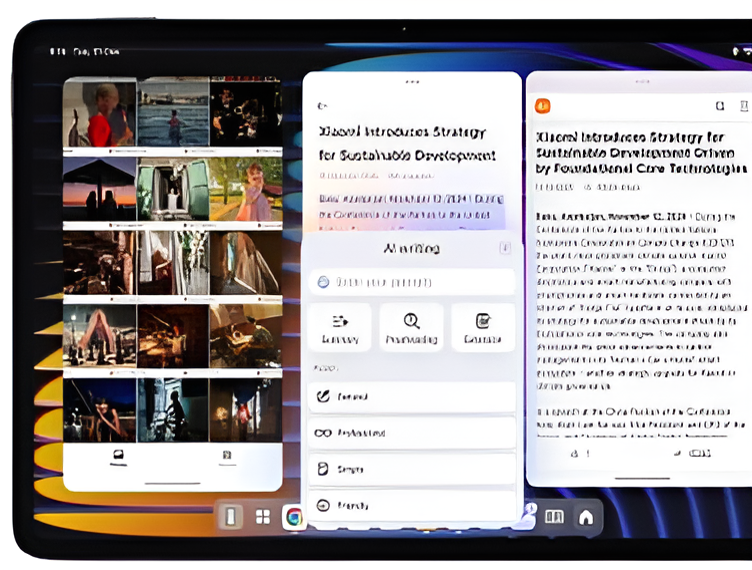
Task: Tap the gallery window's bottom home indicator bar
Action: point(173,483)
